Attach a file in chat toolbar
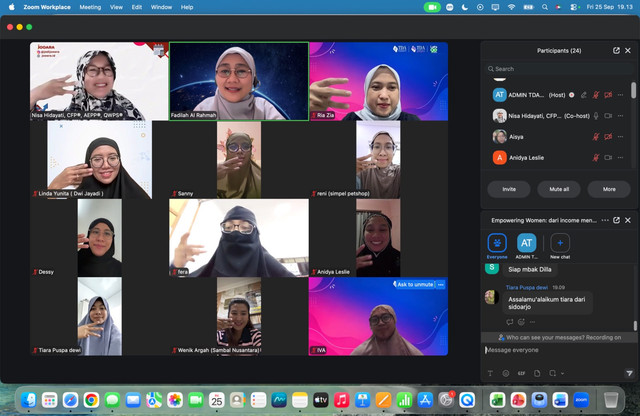 [537, 373]
